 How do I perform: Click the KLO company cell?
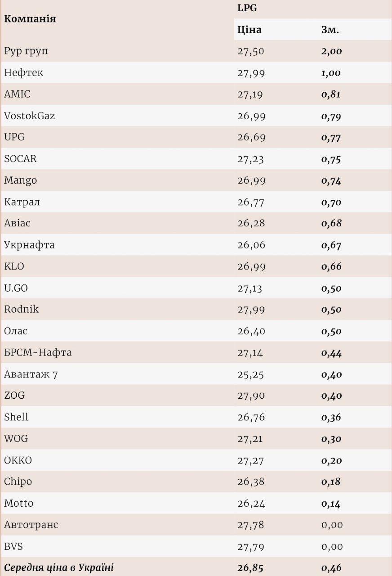click(x=14, y=266)
